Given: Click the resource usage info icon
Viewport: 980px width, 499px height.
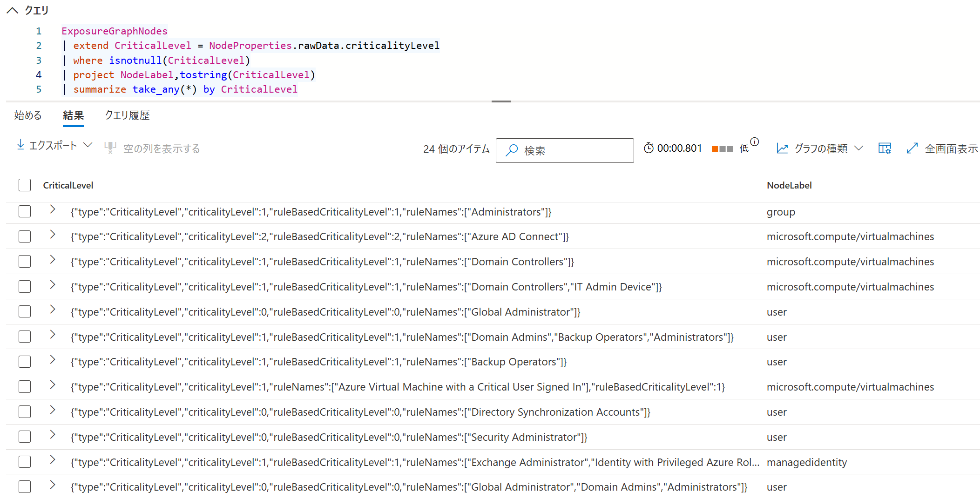Looking at the screenshot, I should [x=755, y=142].
